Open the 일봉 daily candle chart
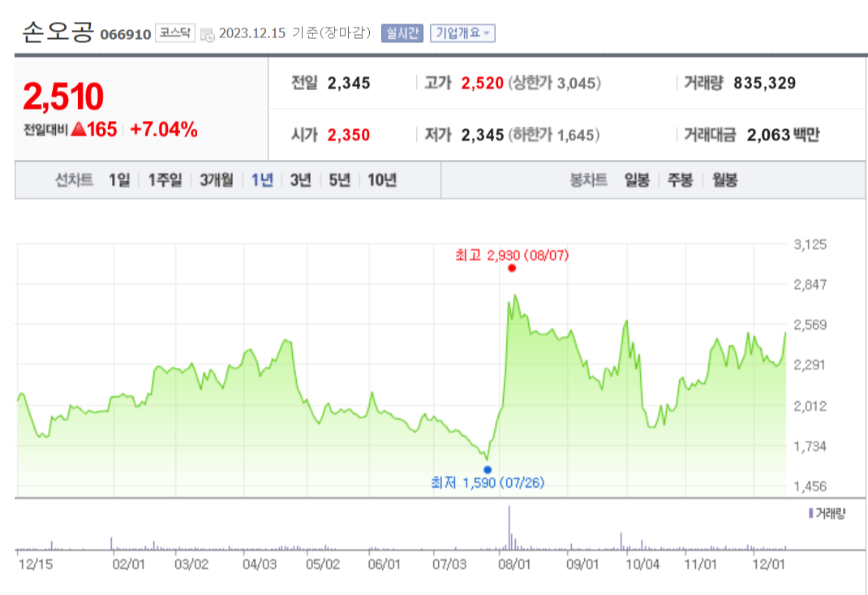This screenshot has height=595, width=868. click(637, 180)
